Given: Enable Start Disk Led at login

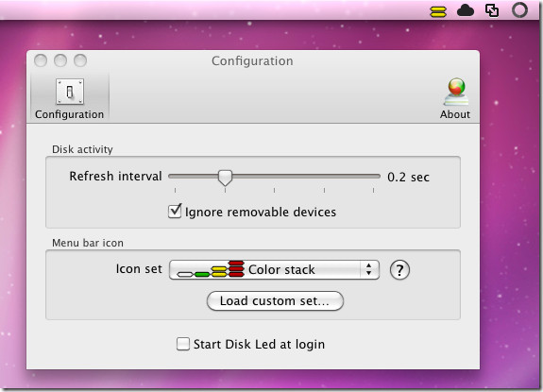Looking at the screenshot, I should tap(183, 344).
